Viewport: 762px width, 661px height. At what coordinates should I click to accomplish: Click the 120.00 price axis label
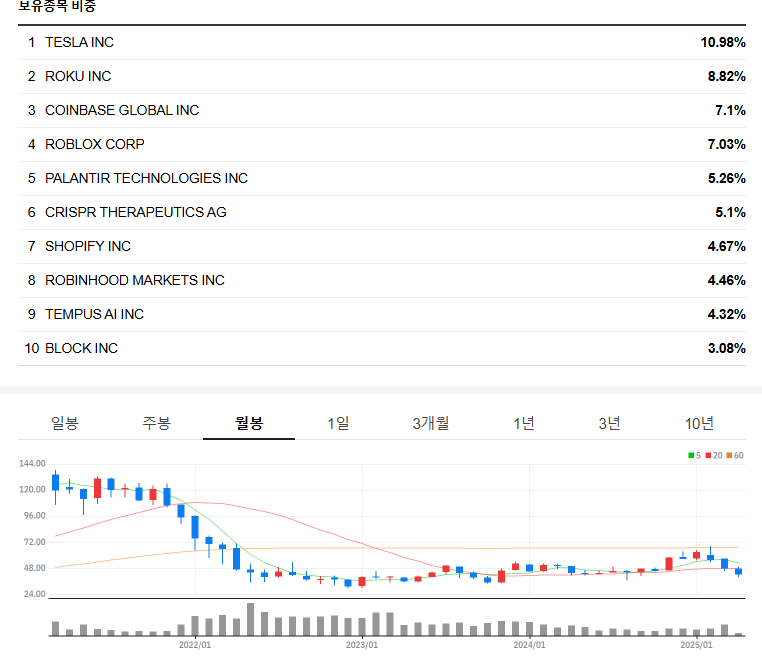click(x=32, y=489)
